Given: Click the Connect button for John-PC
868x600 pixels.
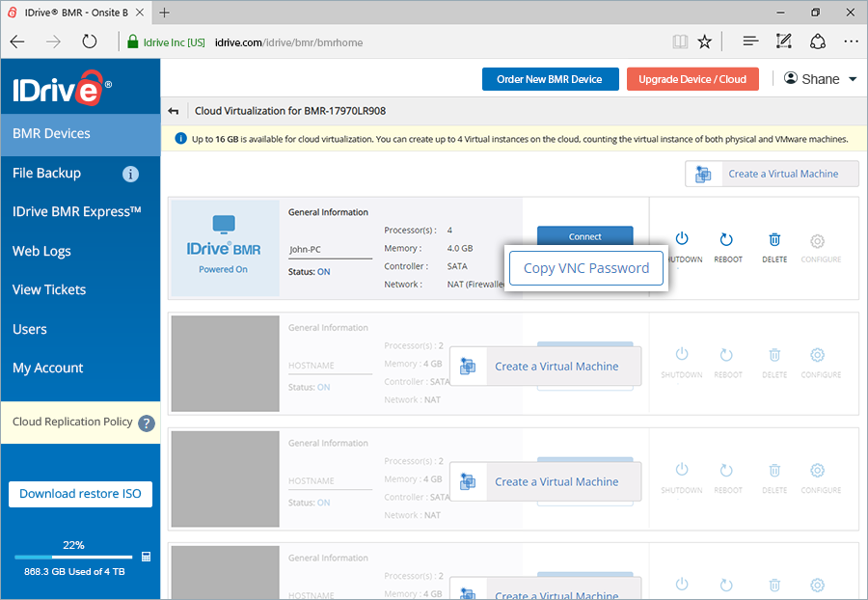Looking at the screenshot, I should click(584, 235).
